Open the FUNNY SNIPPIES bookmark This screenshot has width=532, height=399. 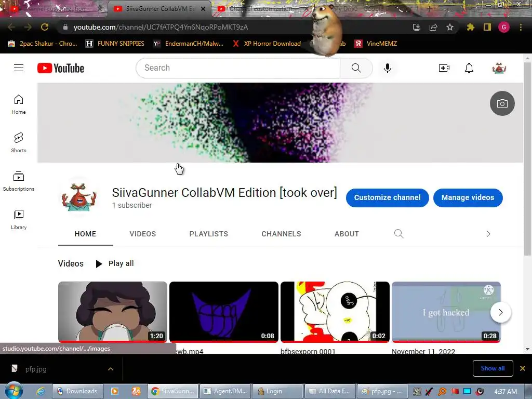[115, 44]
